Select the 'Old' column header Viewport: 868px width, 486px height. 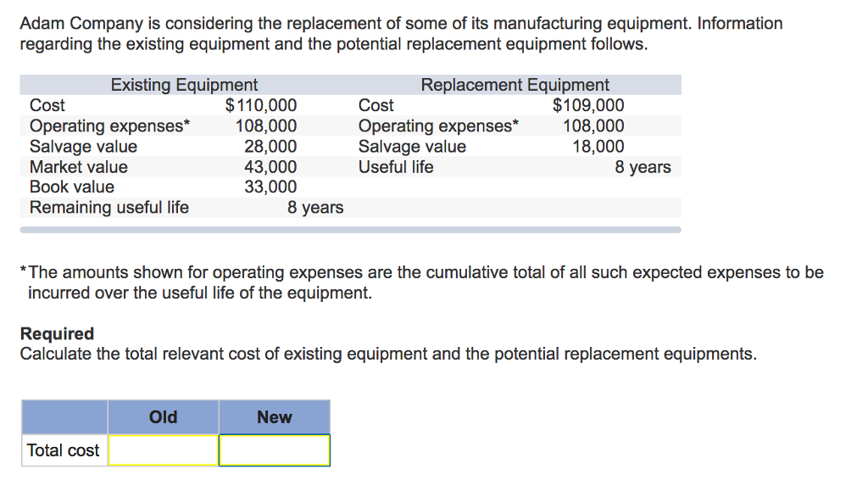[x=164, y=416]
